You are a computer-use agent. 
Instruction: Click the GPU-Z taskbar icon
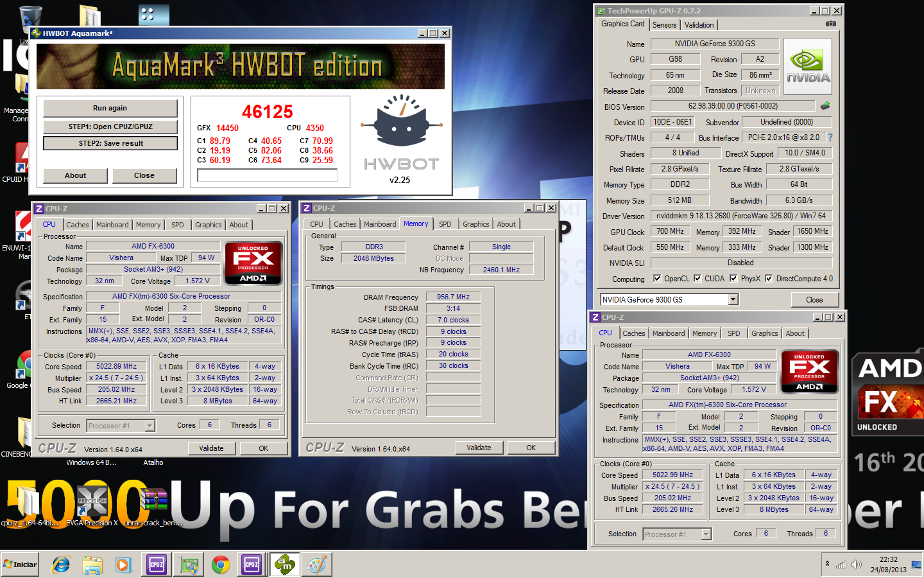189,565
